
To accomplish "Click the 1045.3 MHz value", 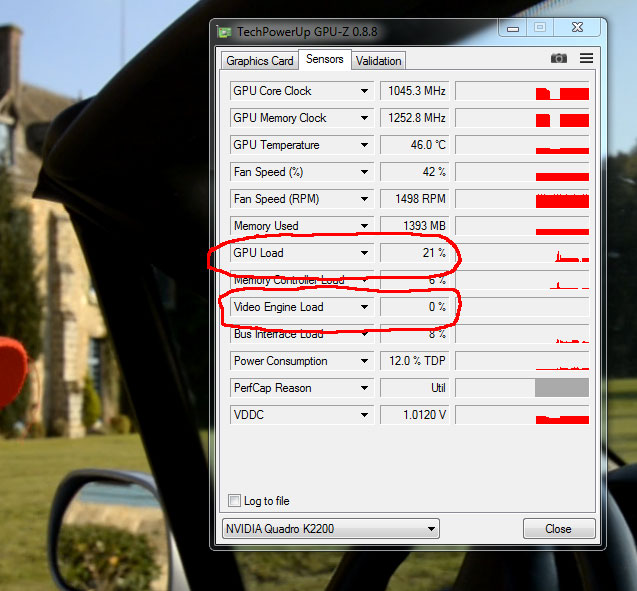I will click(415, 91).
